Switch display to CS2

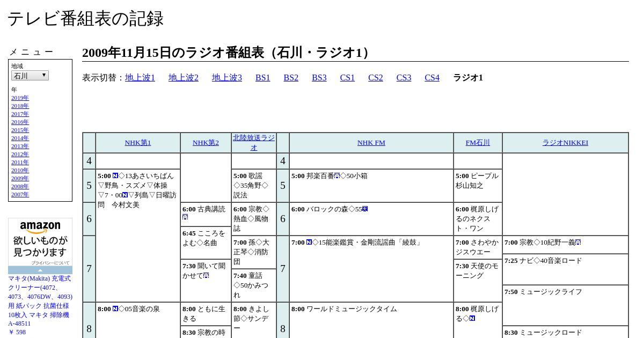pyautogui.click(x=376, y=78)
